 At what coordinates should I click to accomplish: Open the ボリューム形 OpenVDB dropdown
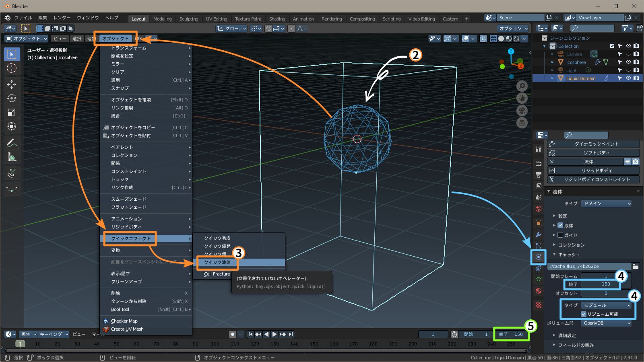tap(606, 323)
